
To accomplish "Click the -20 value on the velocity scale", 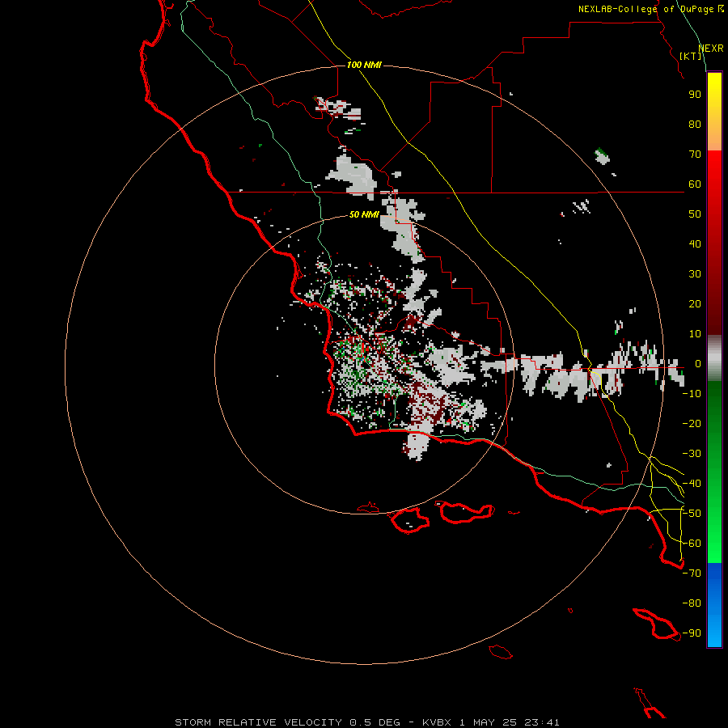I will (692, 424).
